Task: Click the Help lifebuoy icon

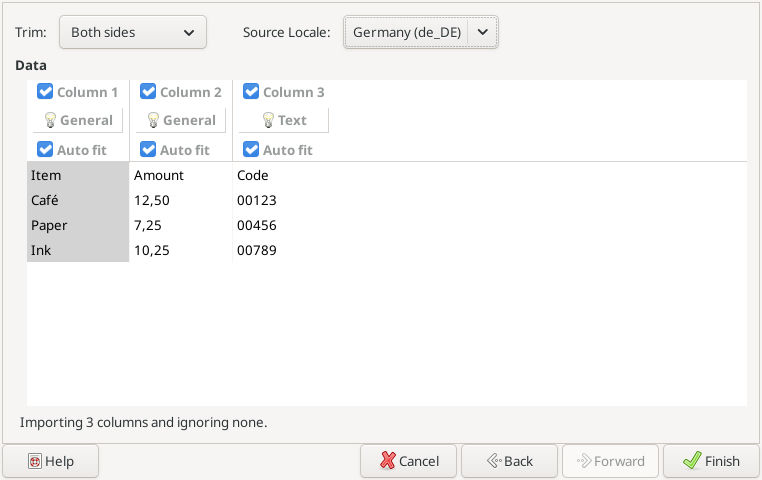Action: 35,461
